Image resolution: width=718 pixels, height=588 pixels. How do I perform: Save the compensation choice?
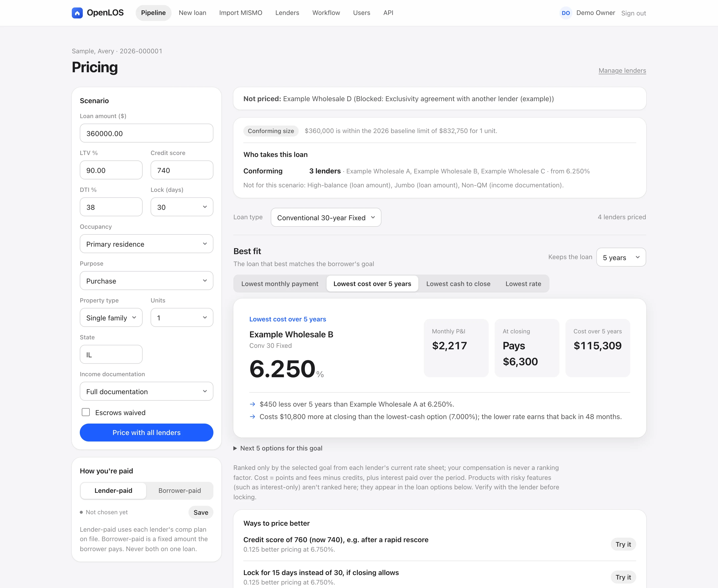point(201,513)
